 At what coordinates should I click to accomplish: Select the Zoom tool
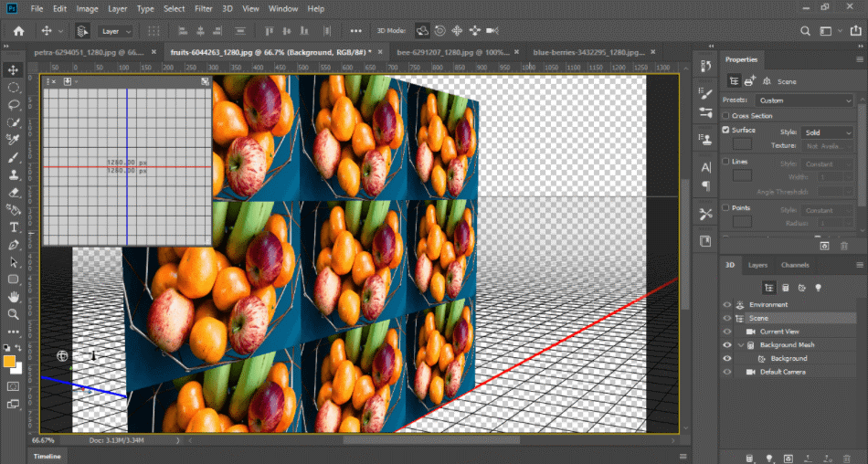pyautogui.click(x=14, y=314)
